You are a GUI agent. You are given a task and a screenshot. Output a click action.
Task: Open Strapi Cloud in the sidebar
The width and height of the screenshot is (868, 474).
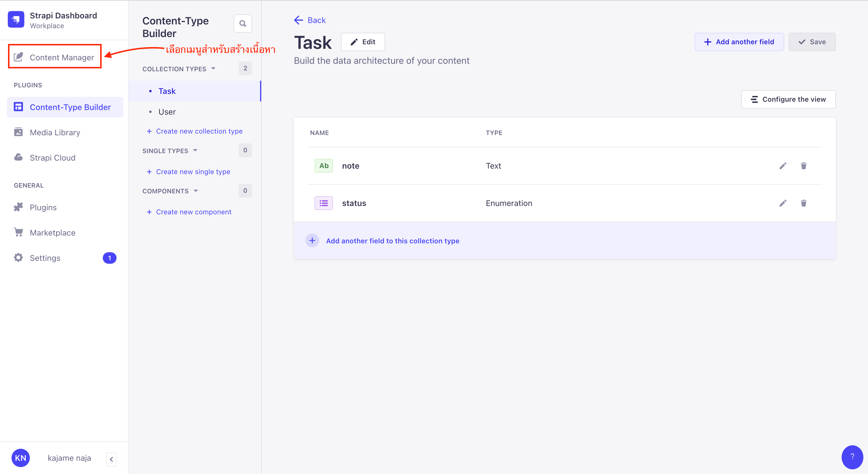[44, 158]
